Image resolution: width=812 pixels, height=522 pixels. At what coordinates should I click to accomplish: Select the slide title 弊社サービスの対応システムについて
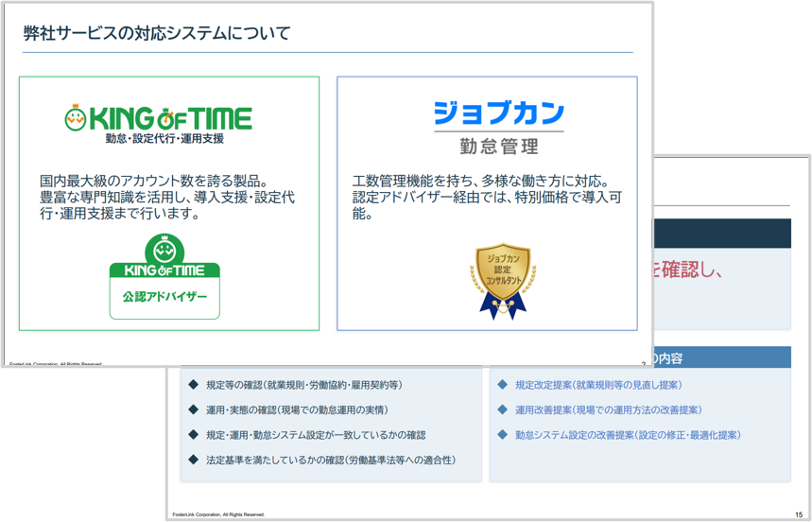tap(157, 34)
